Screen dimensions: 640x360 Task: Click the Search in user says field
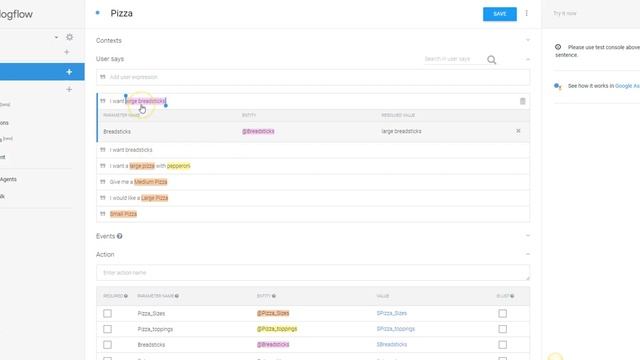(453, 59)
